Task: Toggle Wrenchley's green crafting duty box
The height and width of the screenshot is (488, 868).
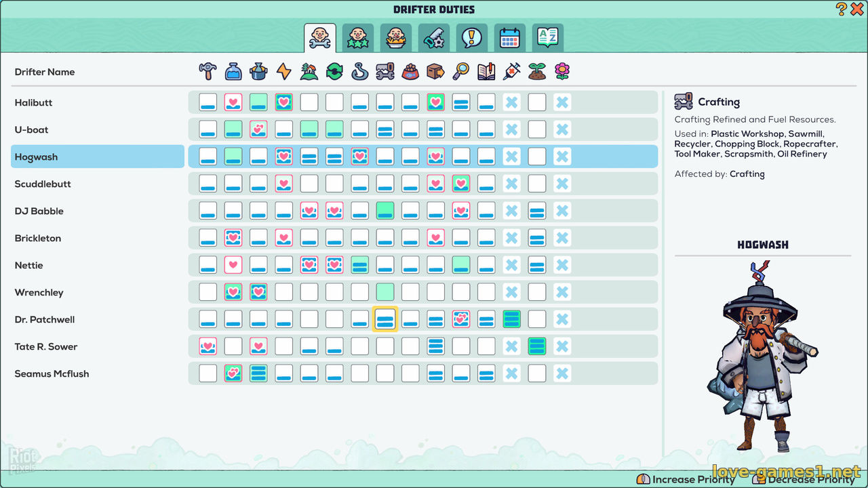Action: point(385,292)
